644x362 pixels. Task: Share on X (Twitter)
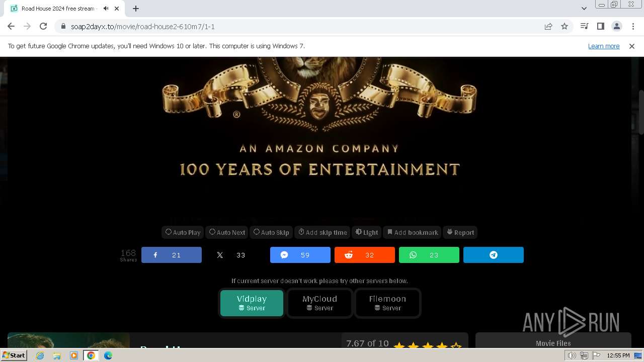pyautogui.click(x=236, y=255)
